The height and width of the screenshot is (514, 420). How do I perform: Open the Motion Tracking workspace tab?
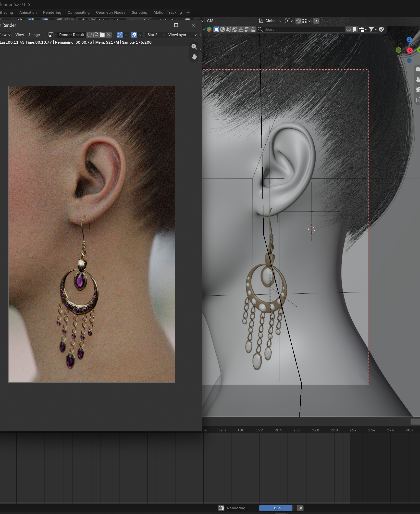(168, 13)
